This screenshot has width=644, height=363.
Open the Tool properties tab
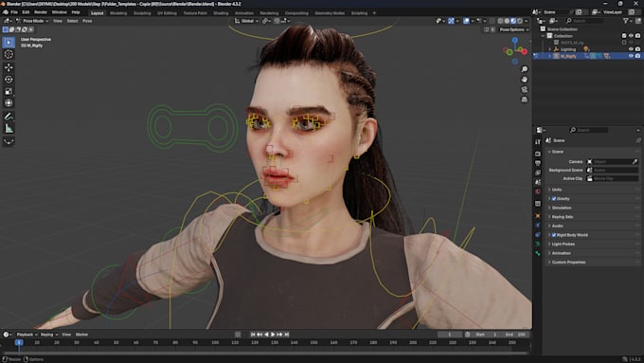point(538,142)
